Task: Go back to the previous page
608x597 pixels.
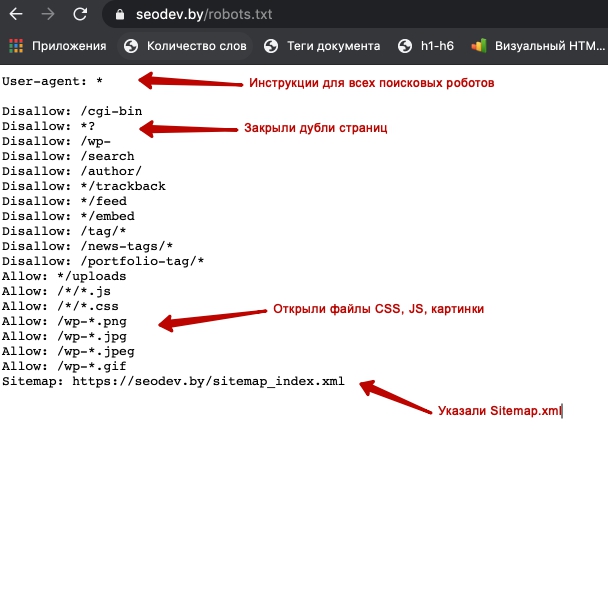Action: 16,15
